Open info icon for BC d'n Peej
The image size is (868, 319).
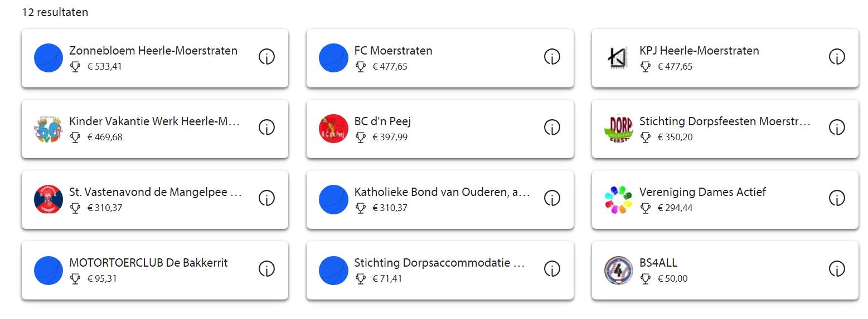click(x=552, y=127)
